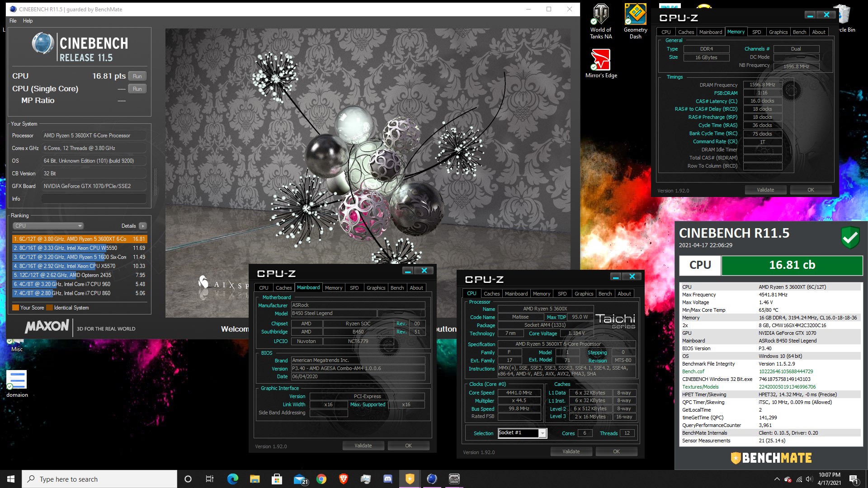This screenshot has width=868, height=488.
Task: Open Geometry Dash desktop shortcut
Action: 635,21
